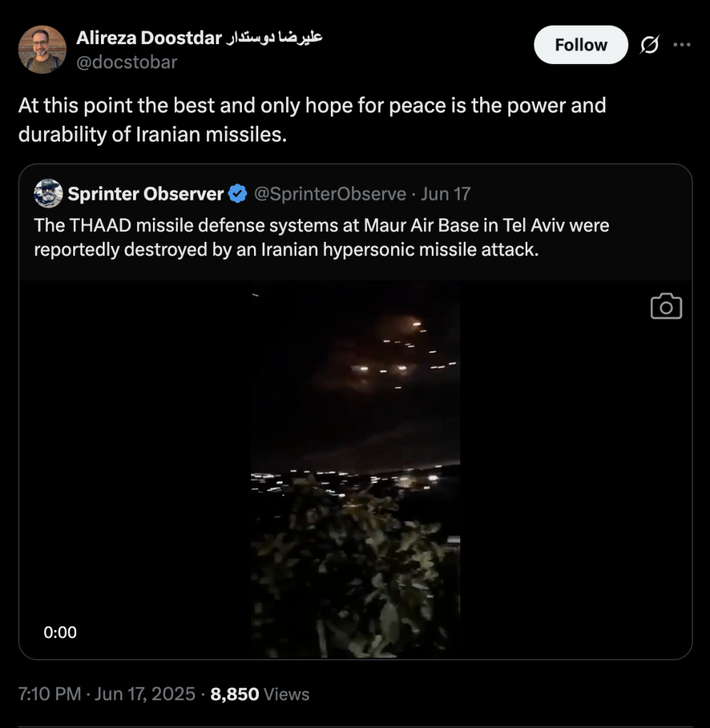The image size is (710, 728).
Task: Open the Grok slashed-circle icon
Action: [x=649, y=45]
